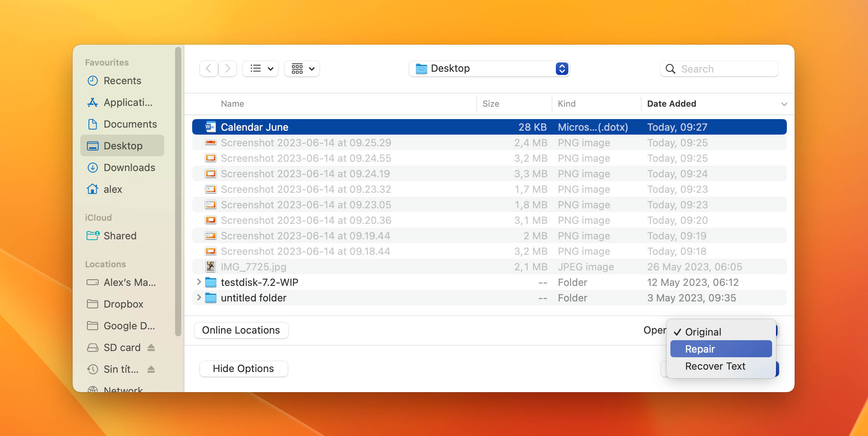Expand the testdisk-7.2-WIP folder
868x436 pixels.
pyautogui.click(x=199, y=282)
